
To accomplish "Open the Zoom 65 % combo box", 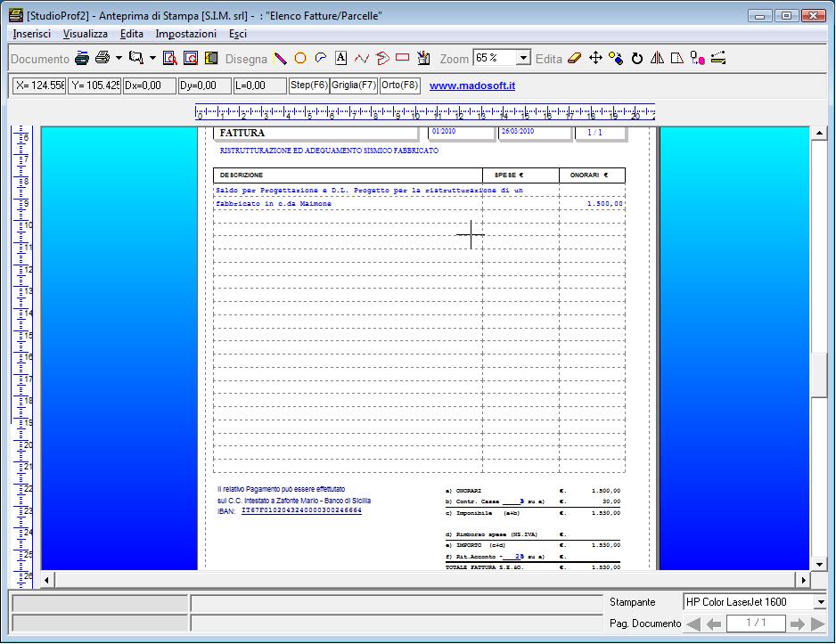I will click(502, 58).
